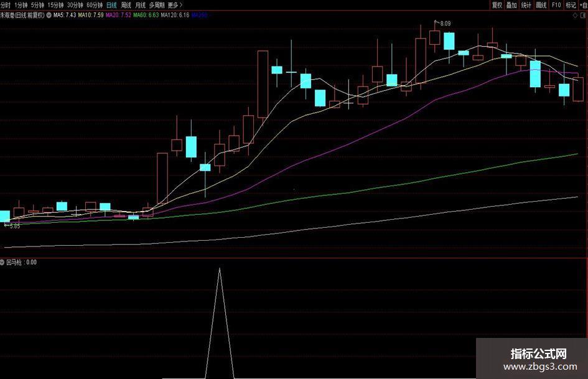Open the 多周期 multi-period view

pos(157,5)
